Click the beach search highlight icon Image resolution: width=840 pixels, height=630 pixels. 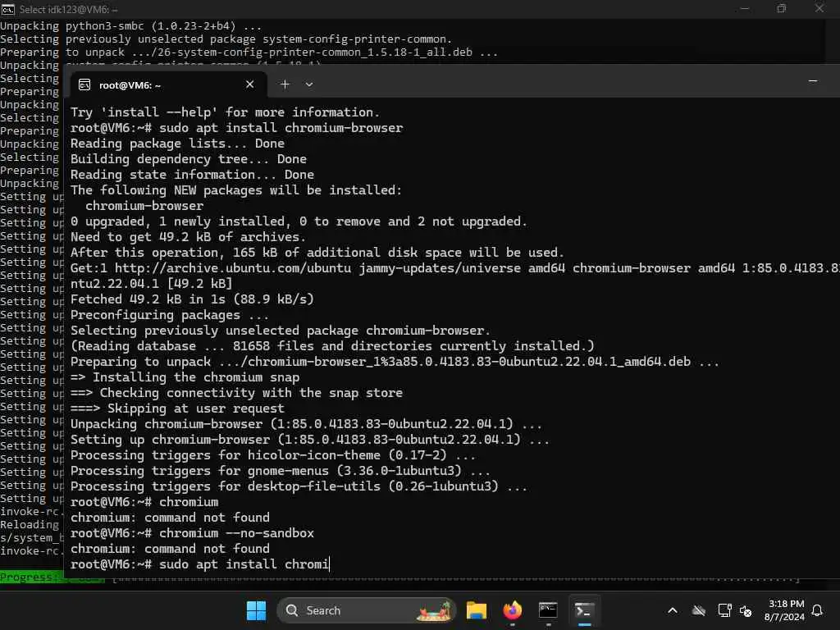(x=434, y=610)
